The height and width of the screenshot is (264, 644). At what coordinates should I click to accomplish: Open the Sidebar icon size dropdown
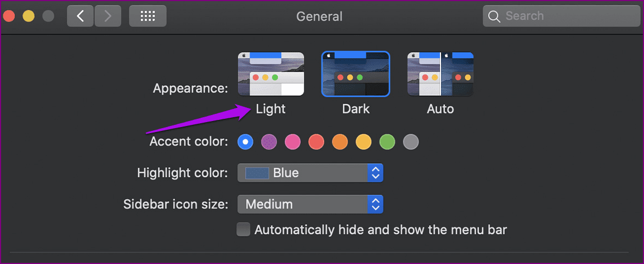point(310,204)
